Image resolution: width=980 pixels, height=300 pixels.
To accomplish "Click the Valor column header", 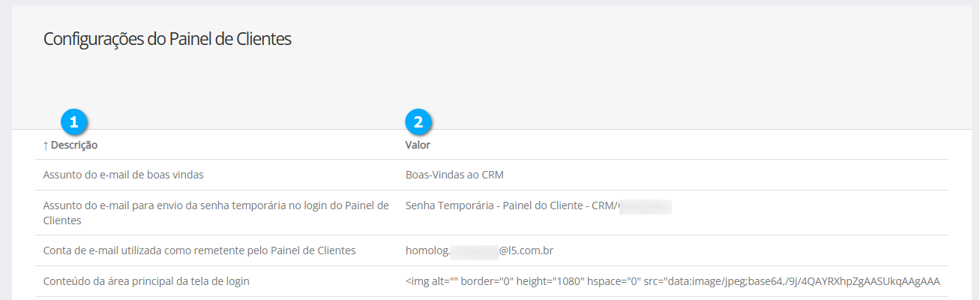I will tap(418, 145).
